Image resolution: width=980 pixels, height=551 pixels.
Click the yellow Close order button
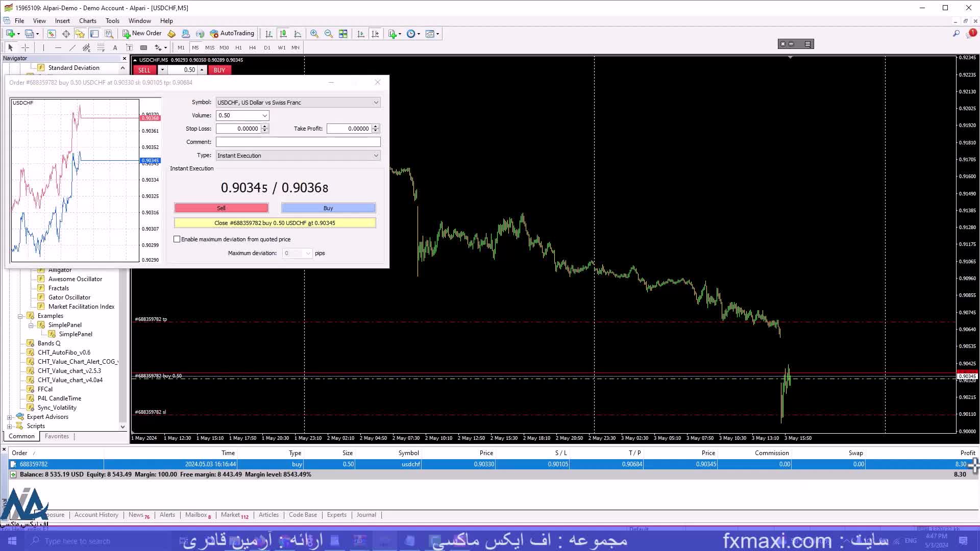pyautogui.click(x=275, y=223)
